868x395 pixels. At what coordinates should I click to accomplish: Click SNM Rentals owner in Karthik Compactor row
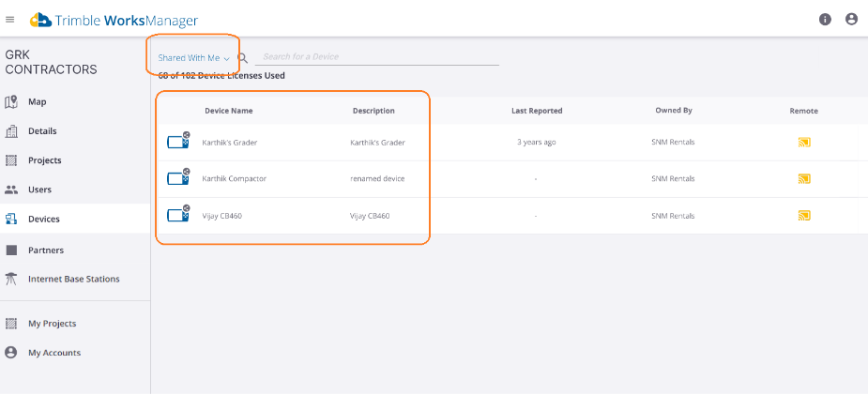[x=673, y=178]
